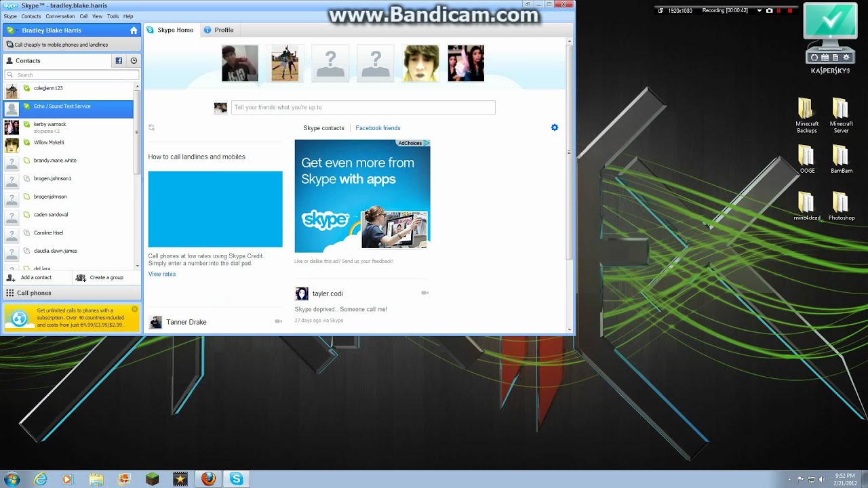
Task: Show recent conversations clock icon
Action: 134,60
